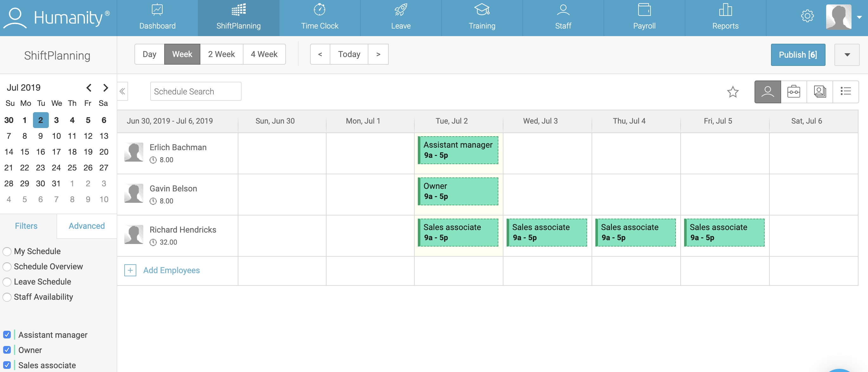
Task: Click the Schedule Search input field
Action: click(x=195, y=92)
